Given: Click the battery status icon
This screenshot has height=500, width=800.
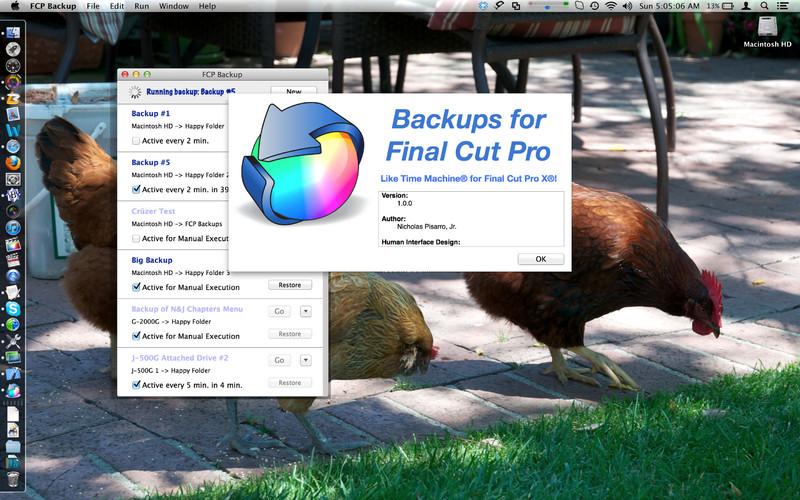Looking at the screenshot, I should tap(728, 6).
